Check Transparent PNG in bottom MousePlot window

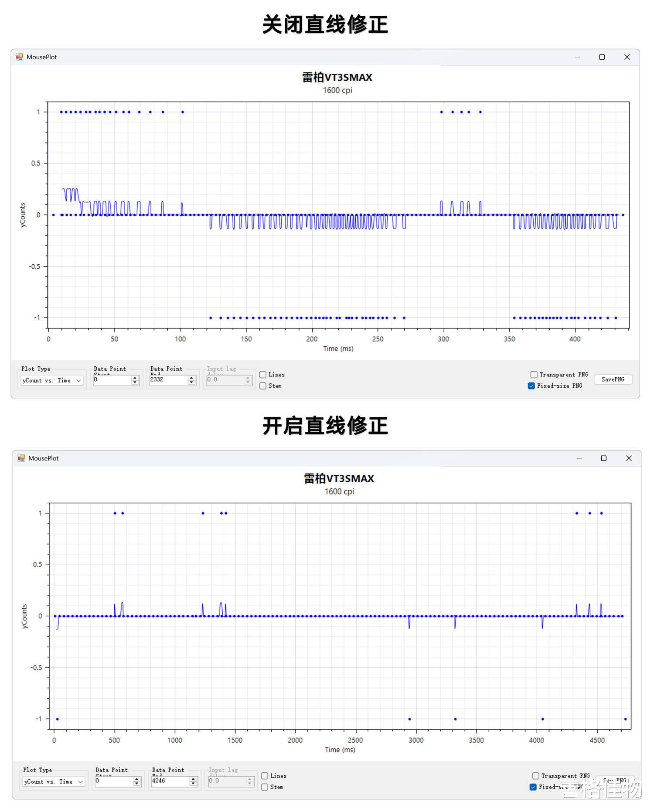[x=535, y=776]
